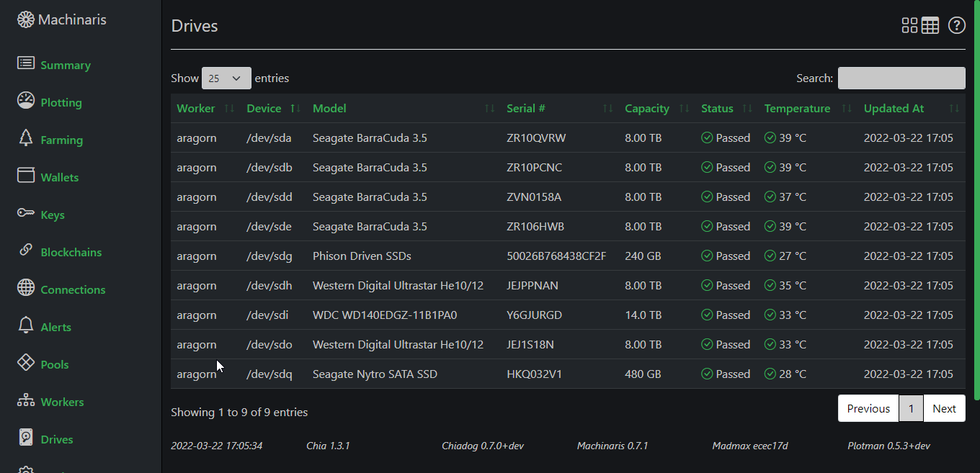This screenshot has width=980, height=473.
Task: Open Summary via its list icon
Action: 26,63
